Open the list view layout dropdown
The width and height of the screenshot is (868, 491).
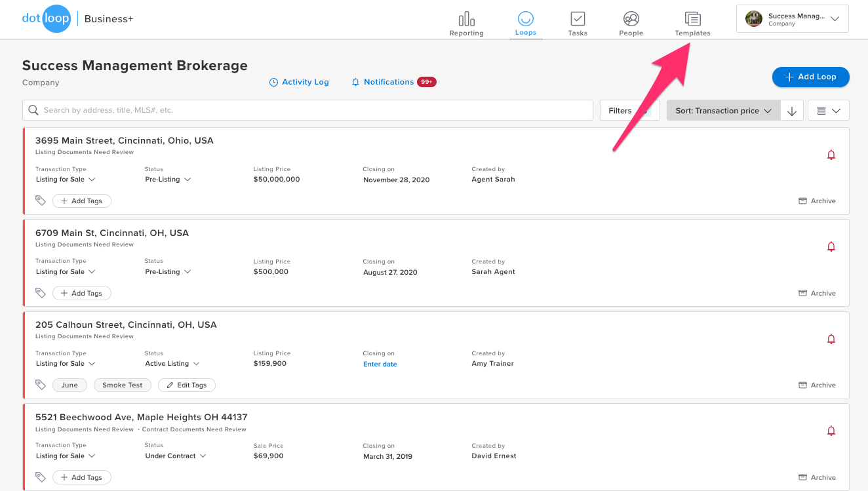coord(828,111)
